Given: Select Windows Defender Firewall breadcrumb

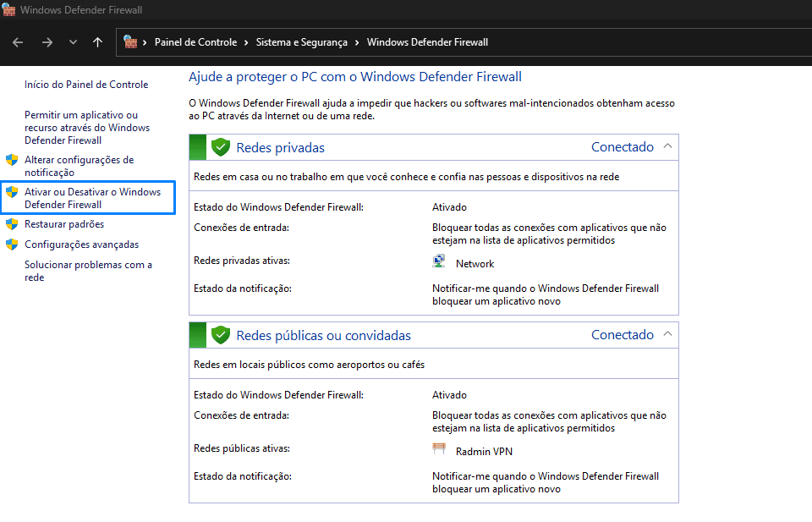Looking at the screenshot, I should (x=427, y=42).
